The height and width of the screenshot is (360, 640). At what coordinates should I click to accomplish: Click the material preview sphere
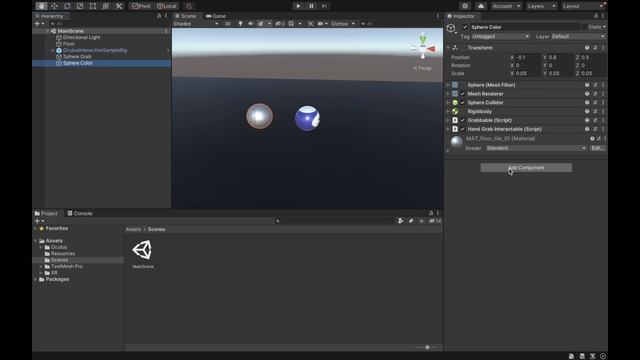pyautogui.click(x=456, y=142)
